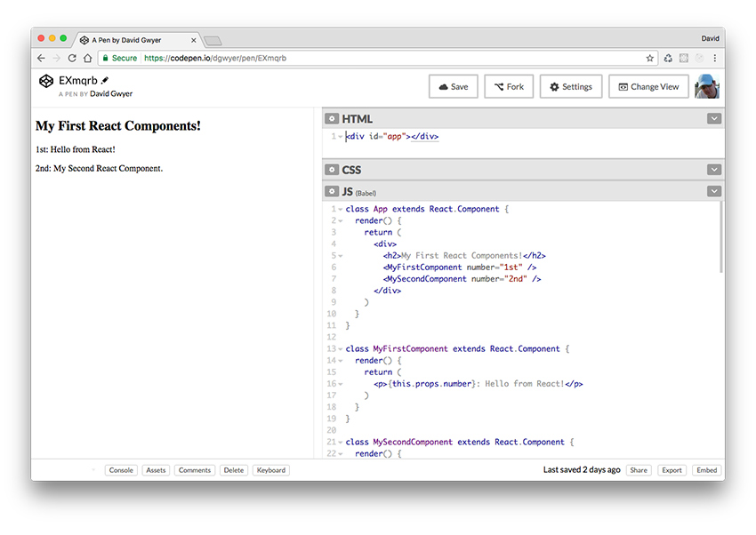The width and height of the screenshot is (756, 535).
Task: Click the JS (Babel) panel heading
Action: pyautogui.click(x=359, y=192)
